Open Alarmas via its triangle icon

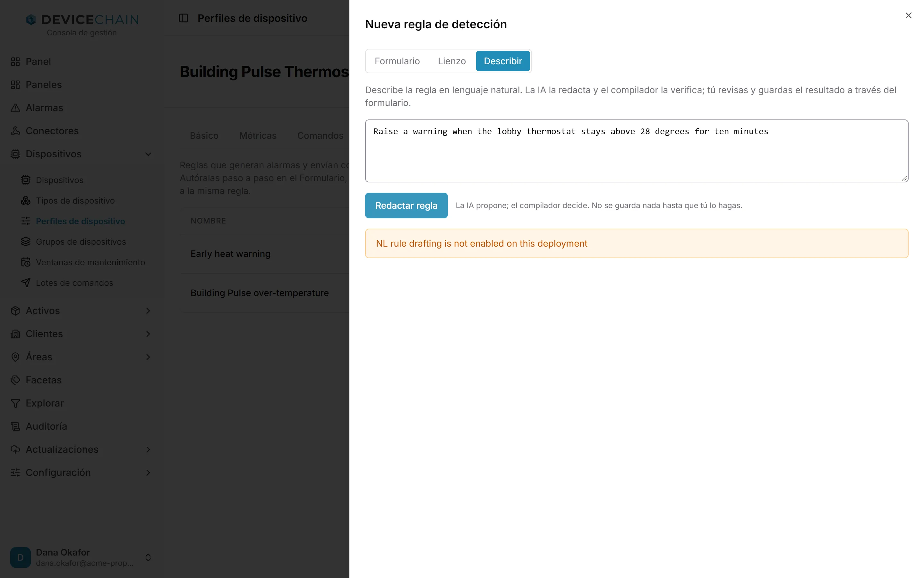15,108
